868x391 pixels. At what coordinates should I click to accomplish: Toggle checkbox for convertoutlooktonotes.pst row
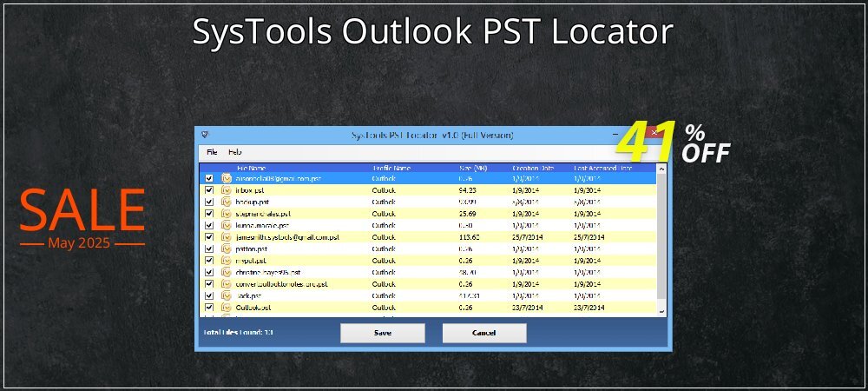208,283
